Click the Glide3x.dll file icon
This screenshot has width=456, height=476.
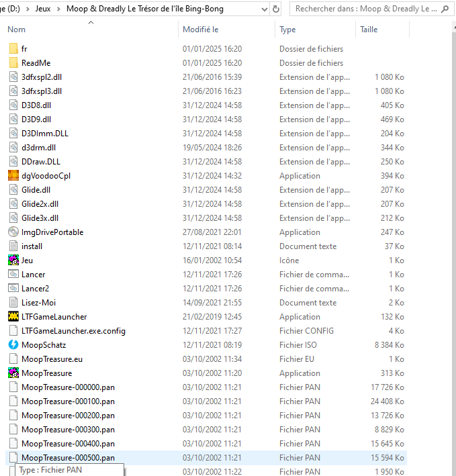click(13, 218)
